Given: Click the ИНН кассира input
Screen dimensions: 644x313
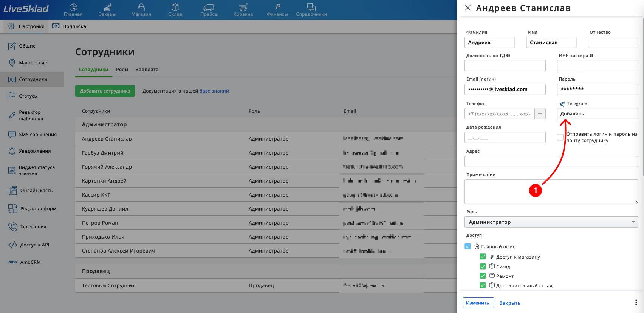Looking at the screenshot, I should coord(598,66).
